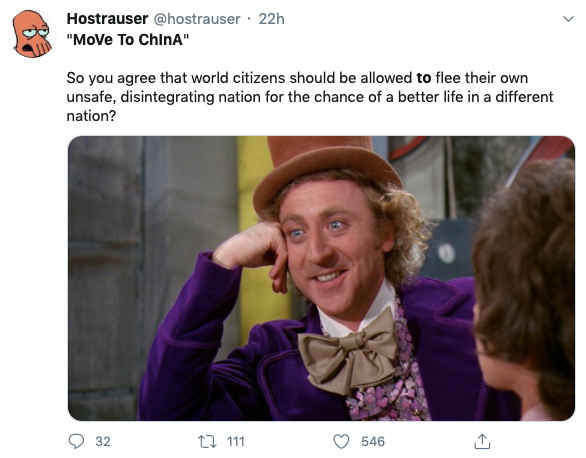Open the share upload arrow icon
This screenshot has width=586, height=458.
482,441
